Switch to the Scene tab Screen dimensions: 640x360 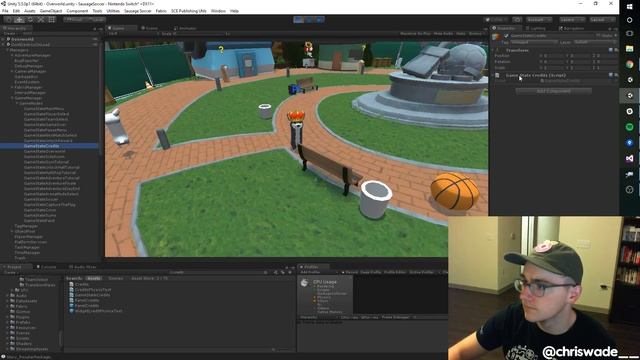click(149, 28)
